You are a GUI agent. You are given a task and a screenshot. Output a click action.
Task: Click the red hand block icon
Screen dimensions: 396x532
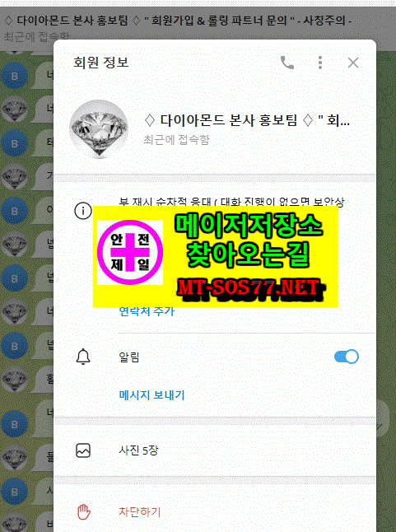tap(83, 511)
